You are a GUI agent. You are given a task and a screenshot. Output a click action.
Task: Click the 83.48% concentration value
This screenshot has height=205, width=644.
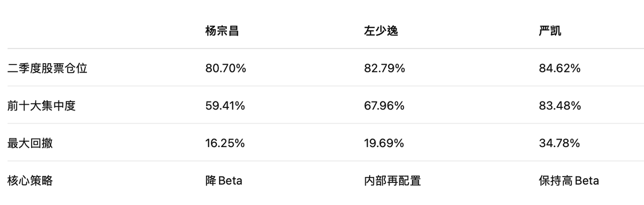pyautogui.click(x=560, y=106)
